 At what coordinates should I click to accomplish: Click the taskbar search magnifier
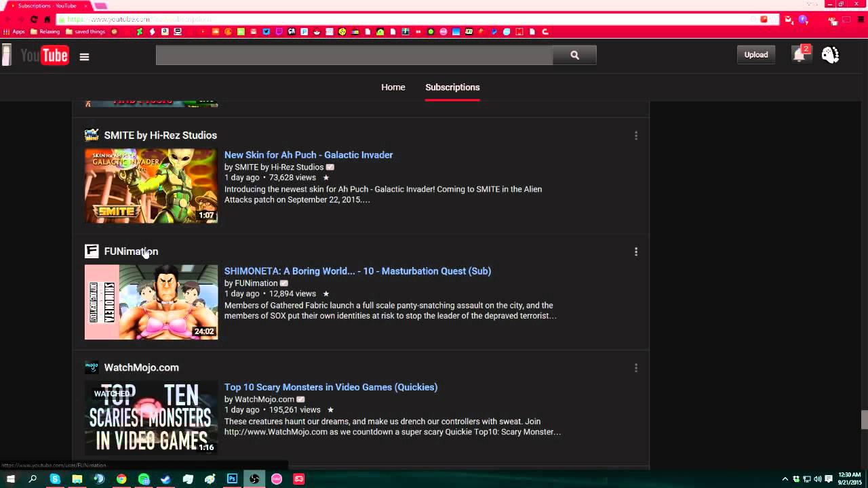(x=33, y=479)
